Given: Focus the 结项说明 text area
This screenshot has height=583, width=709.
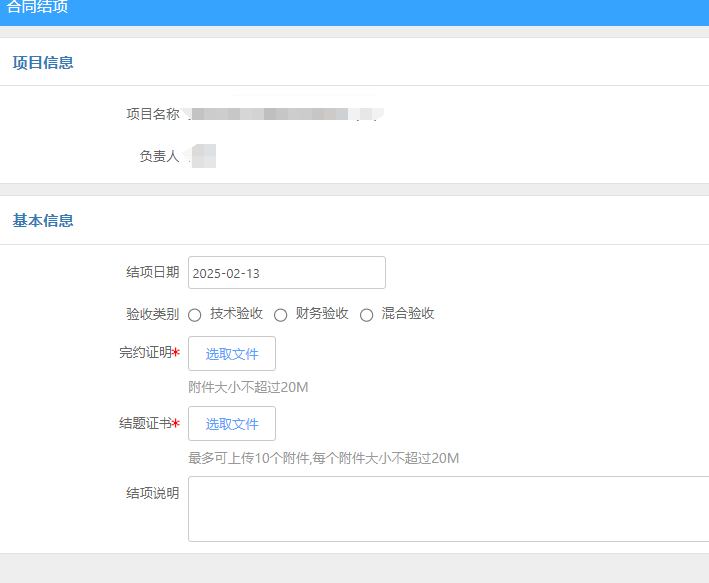Looking at the screenshot, I should coord(448,508).
